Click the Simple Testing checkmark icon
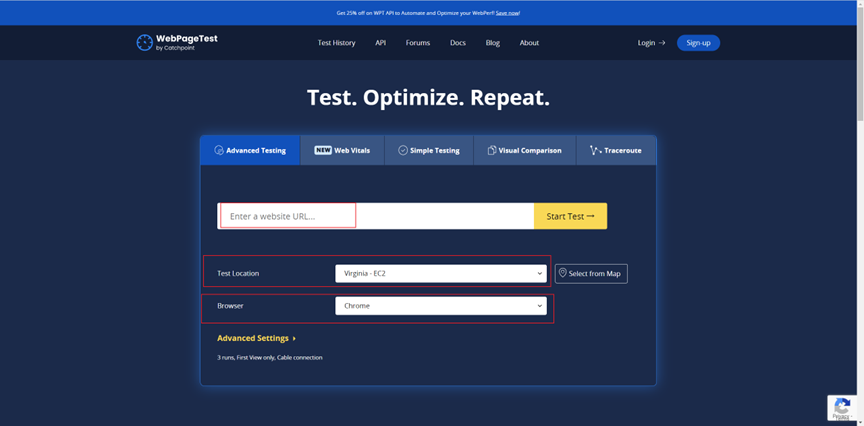 pos(403,150)
